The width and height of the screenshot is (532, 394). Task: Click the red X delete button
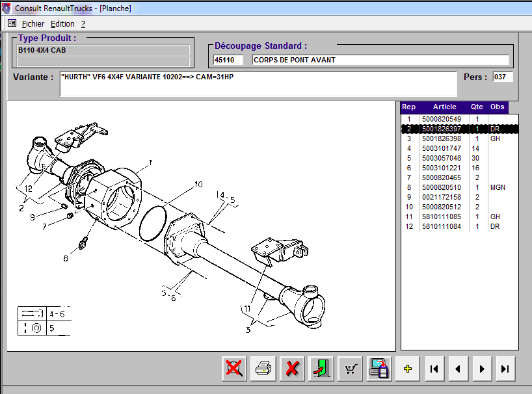tap(293, 369)
